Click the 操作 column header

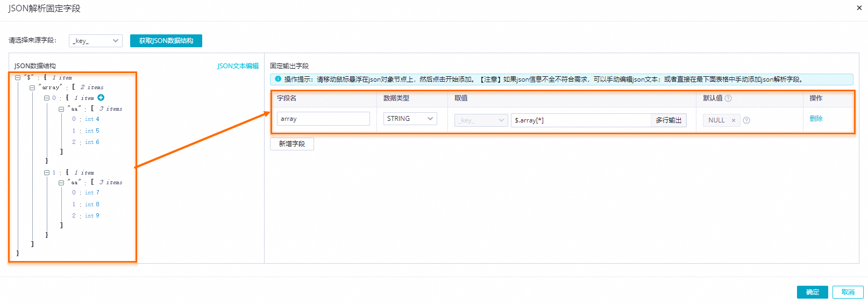coord(816,98)
